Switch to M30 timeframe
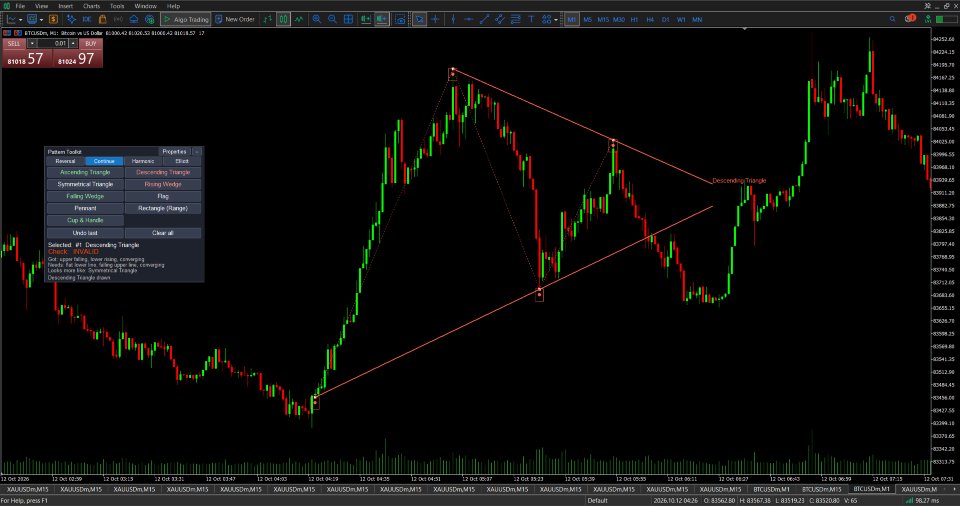Viewport: 960px width, 506px height. 619,20
